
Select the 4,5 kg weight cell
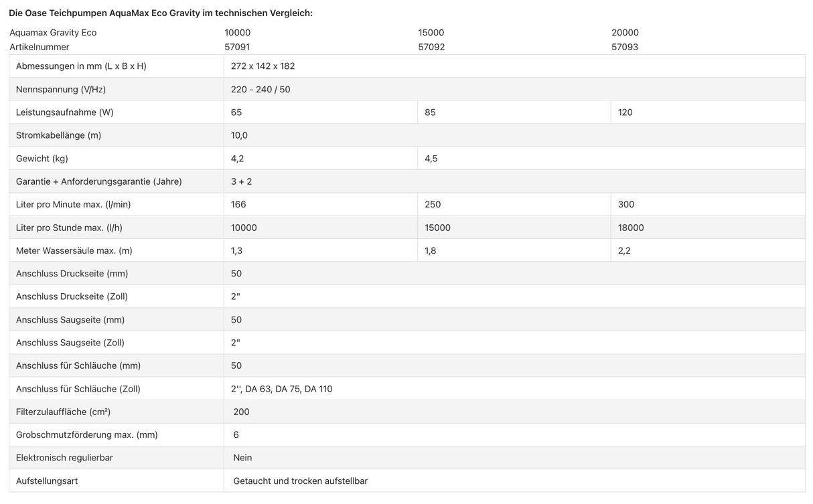tap(431, 159)
